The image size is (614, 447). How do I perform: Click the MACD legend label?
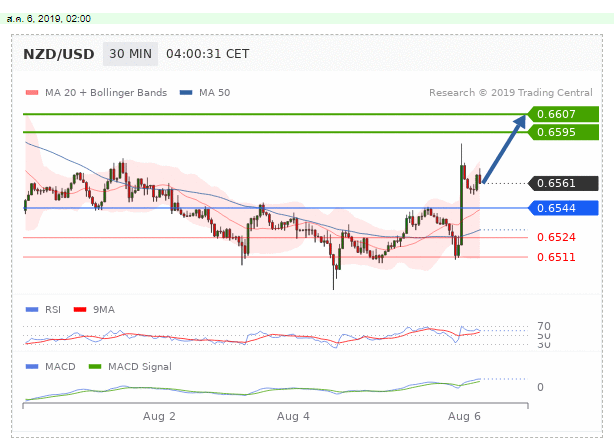pyautogui.click(x=60, y=367)
